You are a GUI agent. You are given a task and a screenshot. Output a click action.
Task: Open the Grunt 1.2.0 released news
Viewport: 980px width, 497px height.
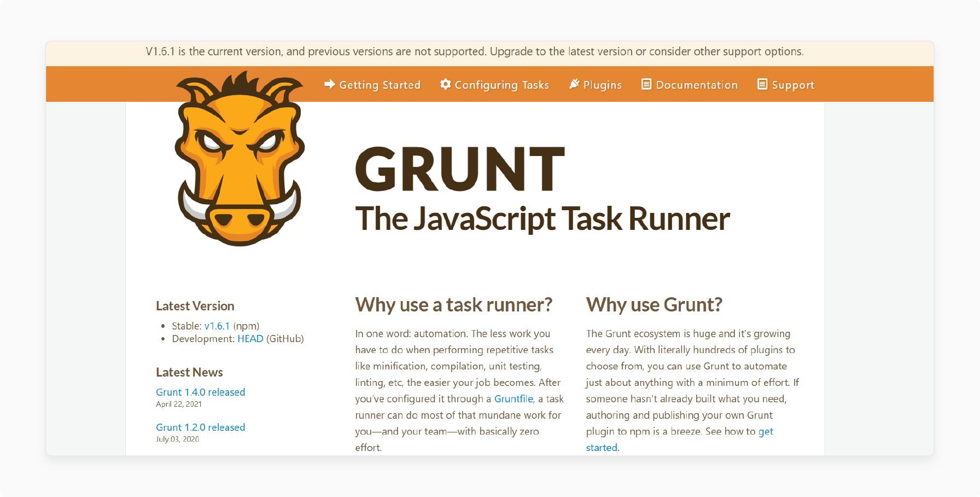coord(201,427)
